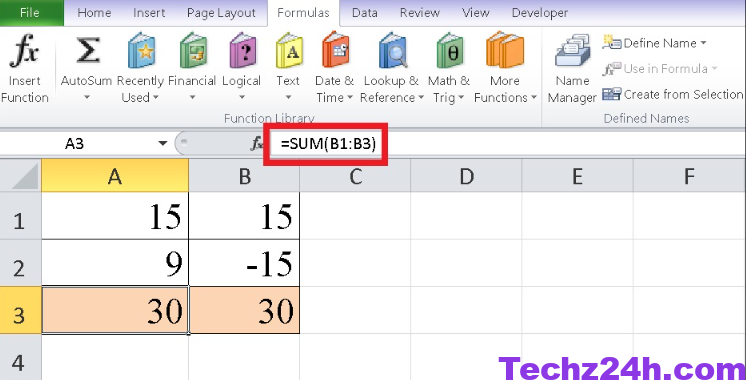Click the AutoSum sigma icon
The image size is (746, 380).
coord(87,51)
